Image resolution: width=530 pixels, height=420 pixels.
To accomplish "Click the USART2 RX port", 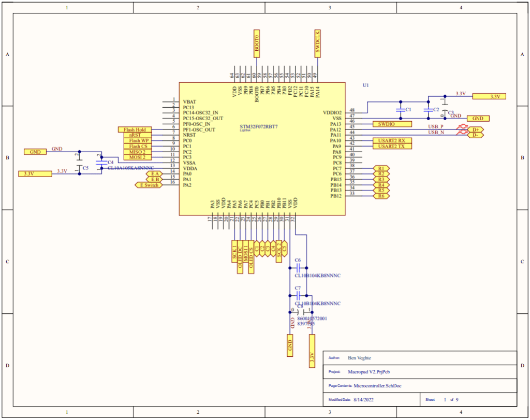I will pyautogui.click(x=392, y=140).
